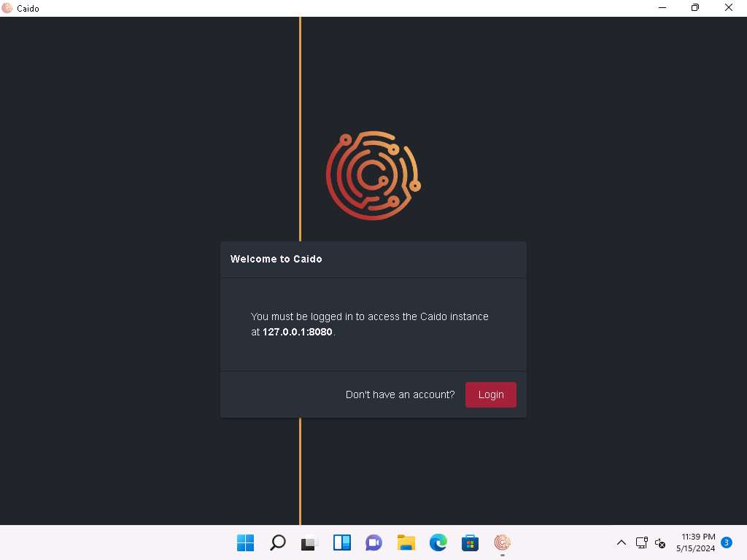Open the Widgets panel from the taskbar
Screen dimensions: 747x560
pos(341,542)
